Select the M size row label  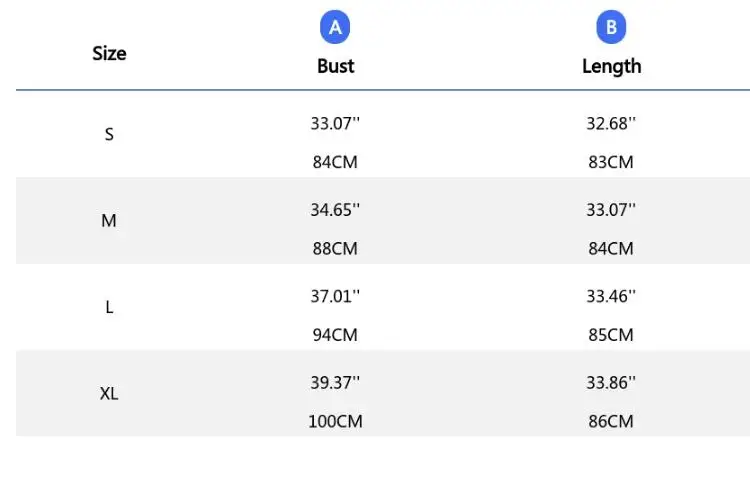coord(109,221)
